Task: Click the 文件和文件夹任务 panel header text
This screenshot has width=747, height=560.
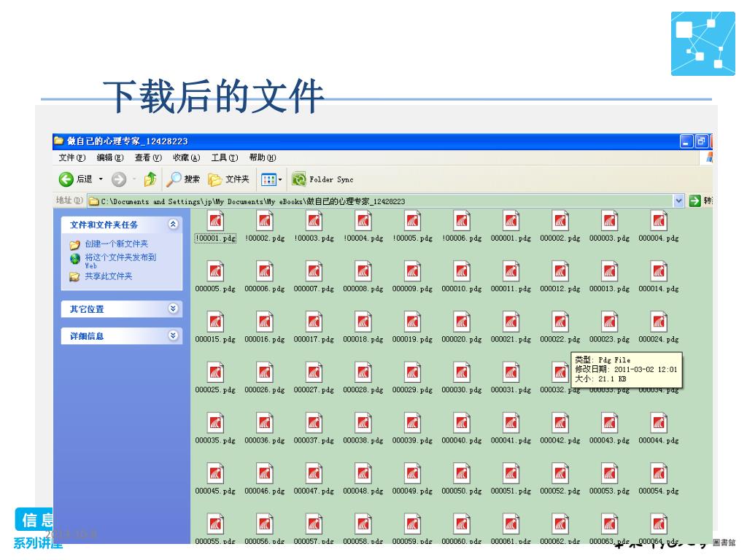Action: pyautogui.click(x=104, y=225)
